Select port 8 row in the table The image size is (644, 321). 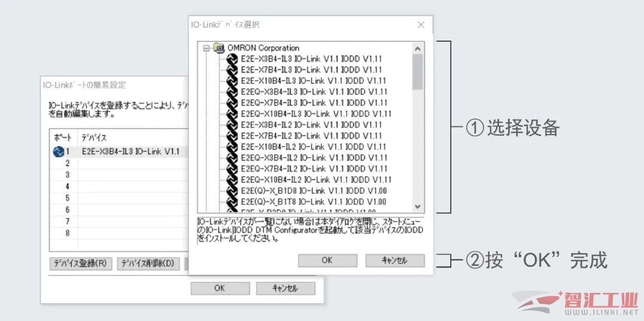[118, 233]
